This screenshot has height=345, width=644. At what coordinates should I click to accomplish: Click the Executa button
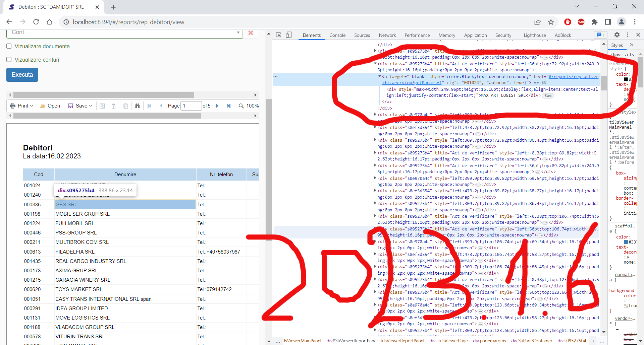point(22,75)
